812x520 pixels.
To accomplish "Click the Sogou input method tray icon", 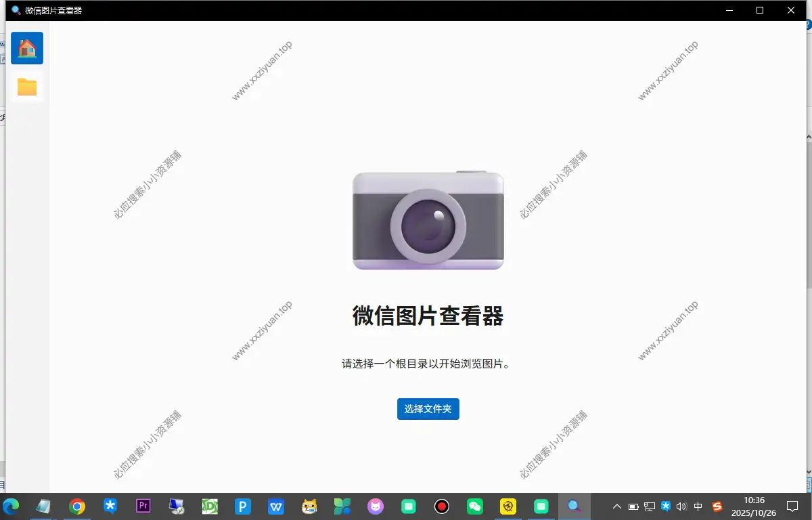I will click(x=717, y=506).
